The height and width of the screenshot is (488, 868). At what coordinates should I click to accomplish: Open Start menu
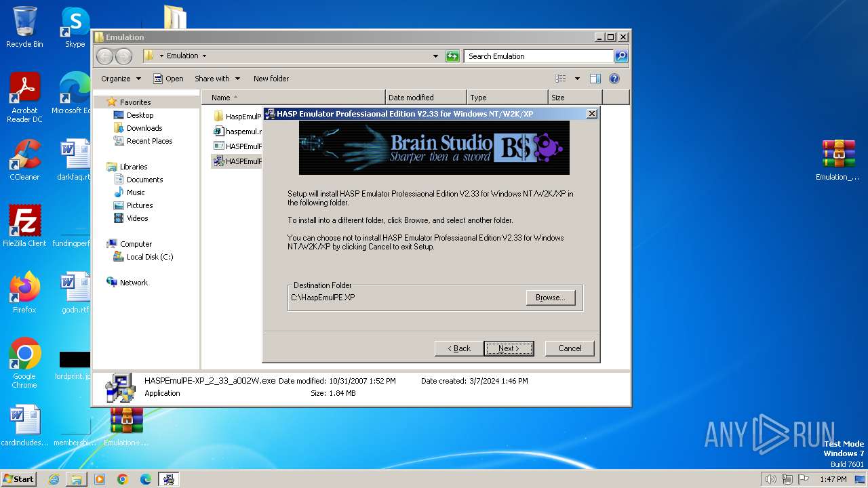point(19,479)
